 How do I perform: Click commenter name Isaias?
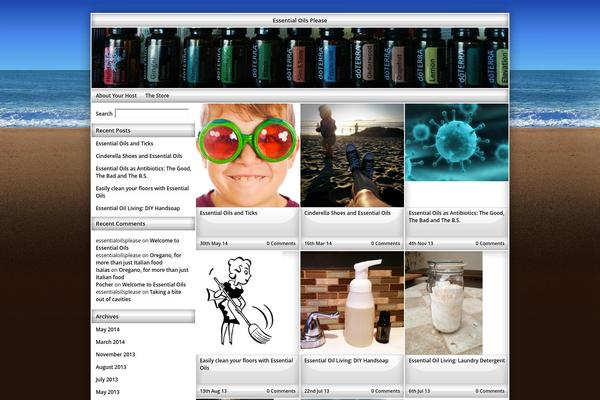click(103, 270)
